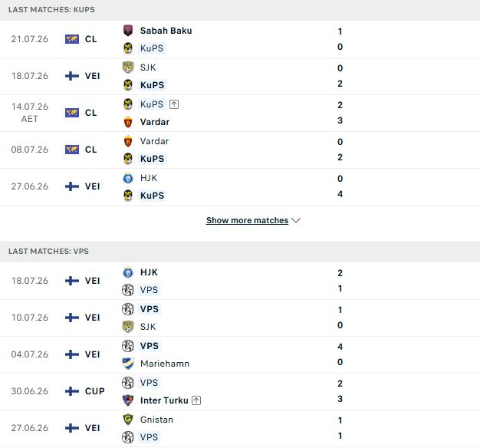This screenshot has width=480, height=448.
Task: Click the Vardar crest in 14.07.26 match
Action: 127,122
